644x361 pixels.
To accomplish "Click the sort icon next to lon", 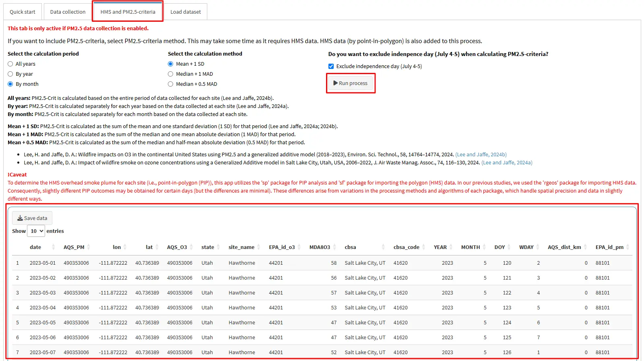I will [125, 247].
